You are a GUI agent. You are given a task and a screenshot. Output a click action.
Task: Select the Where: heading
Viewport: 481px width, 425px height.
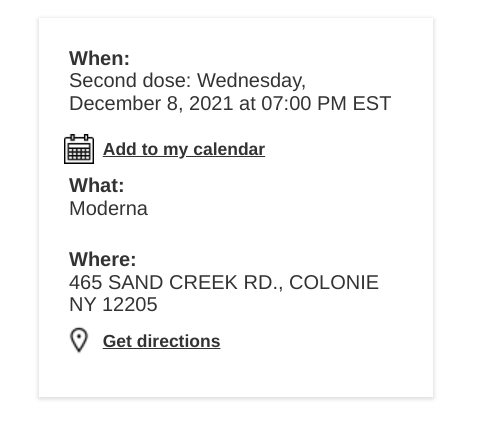[103, 259]
